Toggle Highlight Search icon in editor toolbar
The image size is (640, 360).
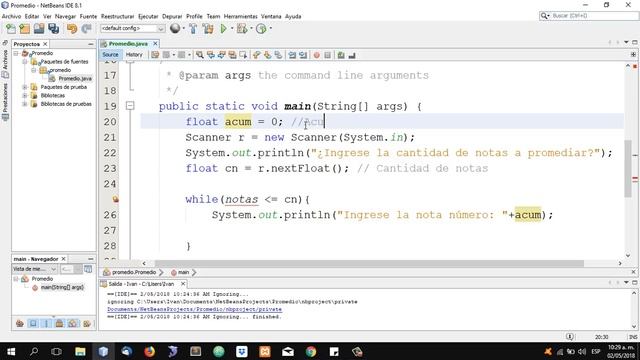pos(232,55)
